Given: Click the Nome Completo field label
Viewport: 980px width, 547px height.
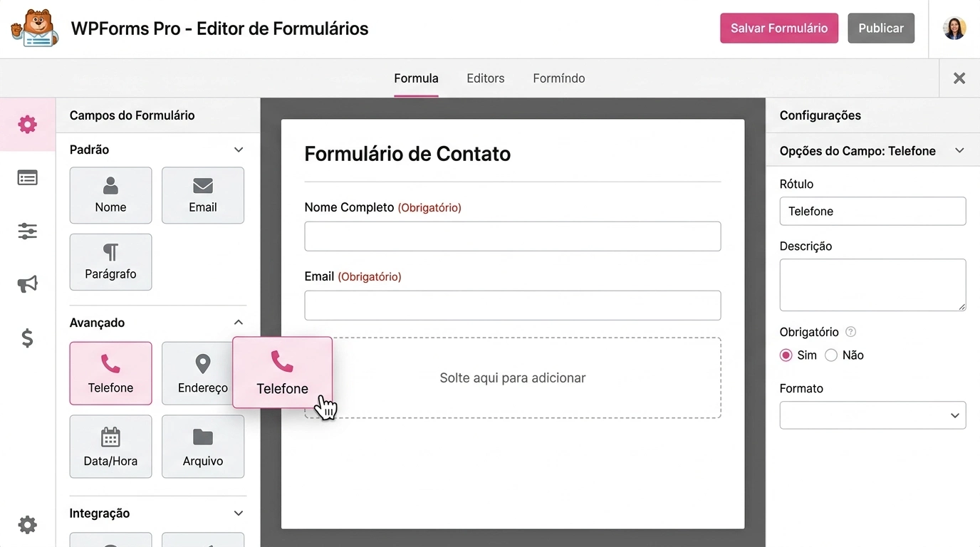Looking at the screenshot, I should (349, 207).
